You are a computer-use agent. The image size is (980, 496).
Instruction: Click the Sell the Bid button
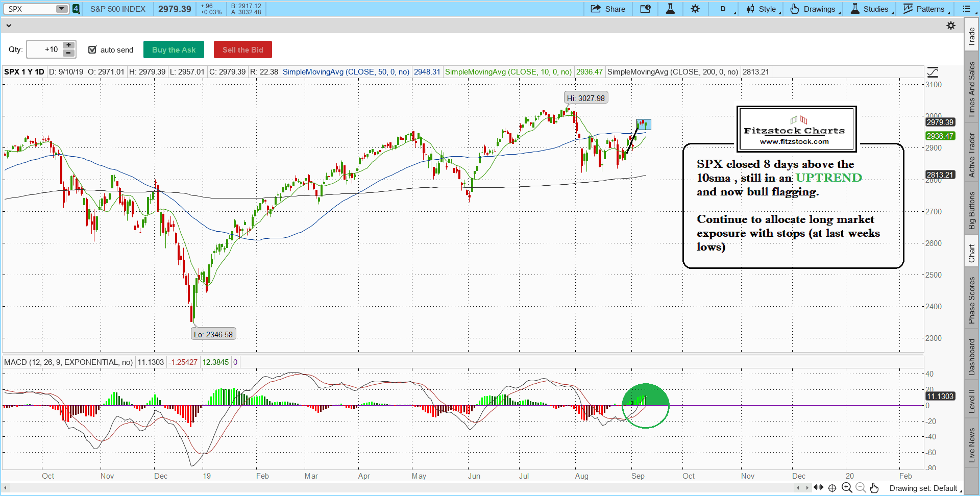242,49
